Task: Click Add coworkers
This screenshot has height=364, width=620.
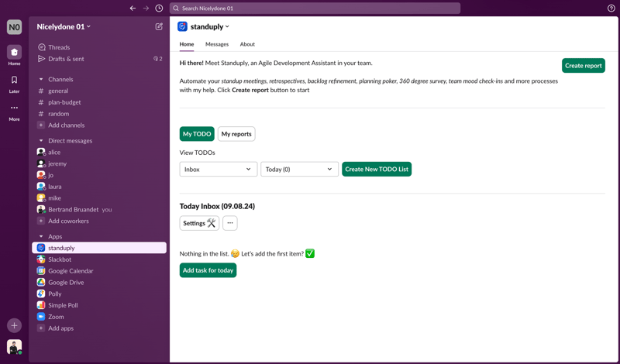Action: coord(99,221)
